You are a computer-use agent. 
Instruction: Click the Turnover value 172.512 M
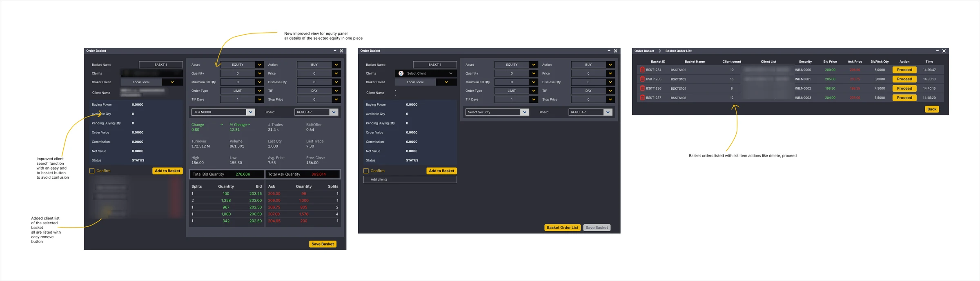(x=200, y=146)
